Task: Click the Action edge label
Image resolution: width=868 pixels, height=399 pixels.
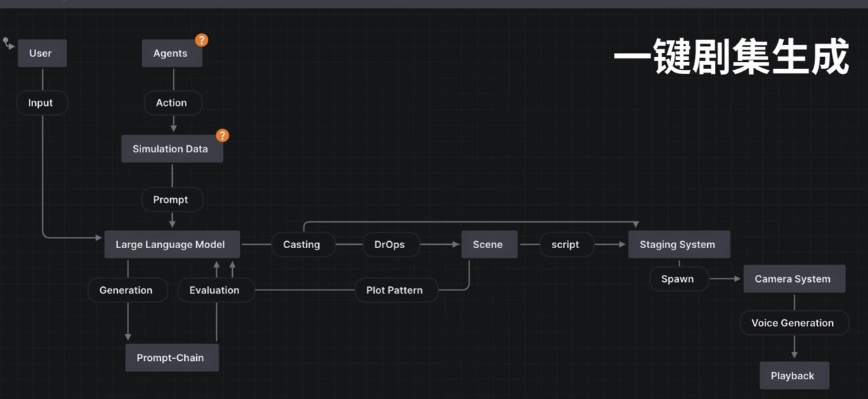Action: pos(173,103)
